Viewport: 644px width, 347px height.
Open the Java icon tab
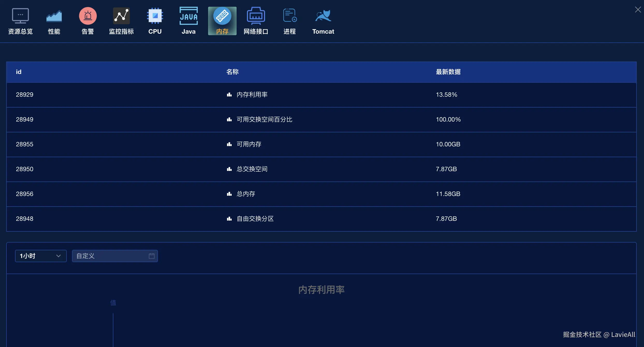[x=188, y=16]
